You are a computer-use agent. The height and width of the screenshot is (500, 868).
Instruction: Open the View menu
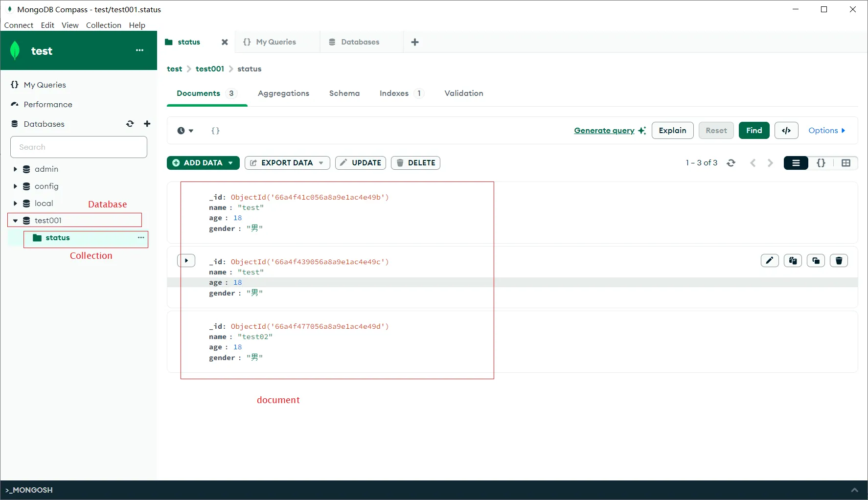tap(70, 25)
